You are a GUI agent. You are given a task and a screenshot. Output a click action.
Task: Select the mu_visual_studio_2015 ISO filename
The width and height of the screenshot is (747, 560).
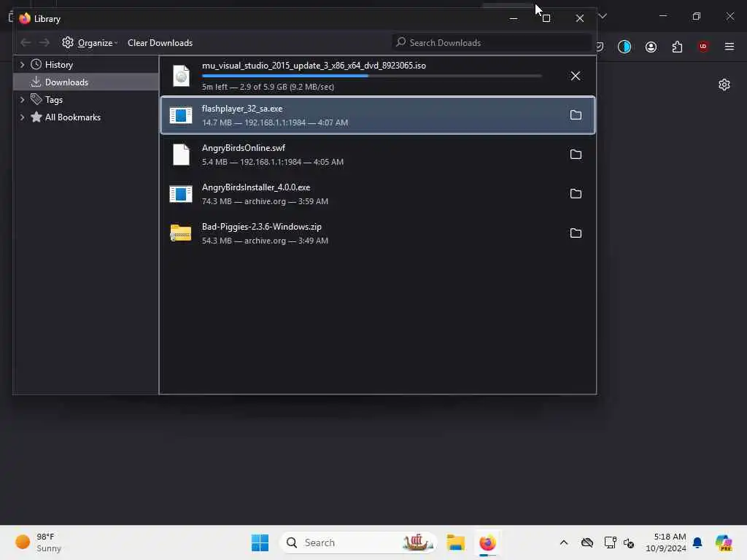pos(314,66)
